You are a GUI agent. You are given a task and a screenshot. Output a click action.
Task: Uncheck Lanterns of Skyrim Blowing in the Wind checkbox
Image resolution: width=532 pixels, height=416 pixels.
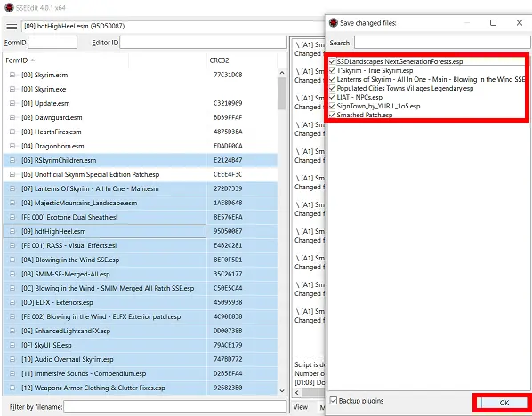click(x=333, y=79)
